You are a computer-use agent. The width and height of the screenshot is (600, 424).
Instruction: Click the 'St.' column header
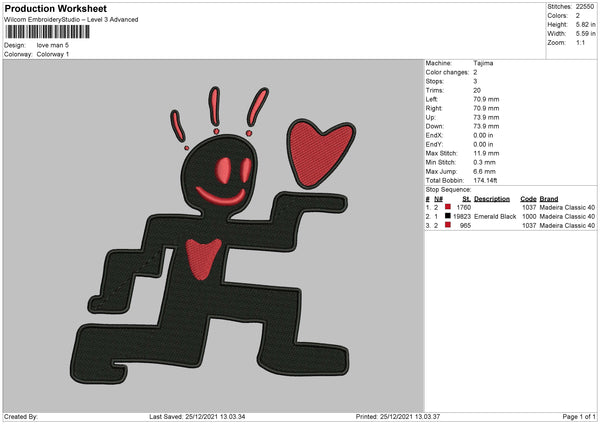466,199
